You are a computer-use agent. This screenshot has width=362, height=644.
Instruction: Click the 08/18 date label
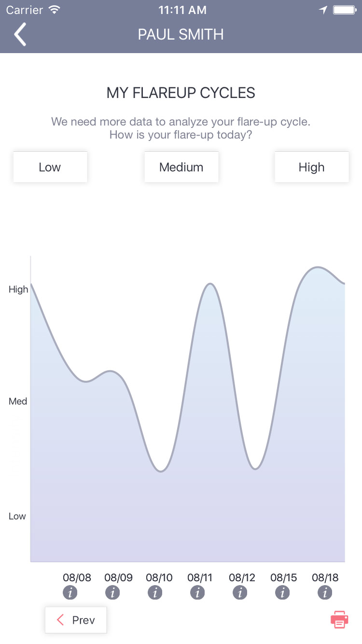pyautogui.click(x=325, y=577)
